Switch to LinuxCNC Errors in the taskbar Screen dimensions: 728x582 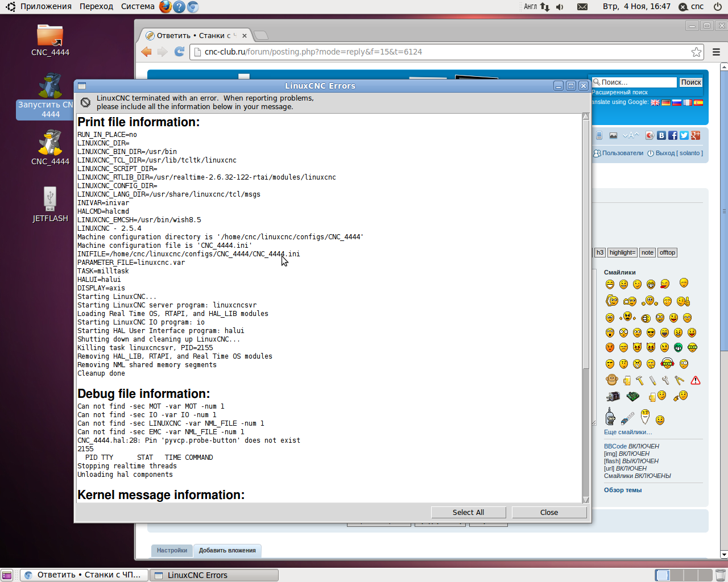214,575
